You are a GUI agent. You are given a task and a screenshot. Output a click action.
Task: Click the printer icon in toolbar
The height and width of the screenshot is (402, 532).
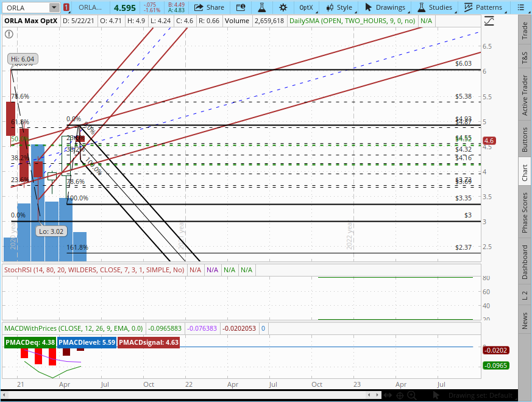[241, 7]
